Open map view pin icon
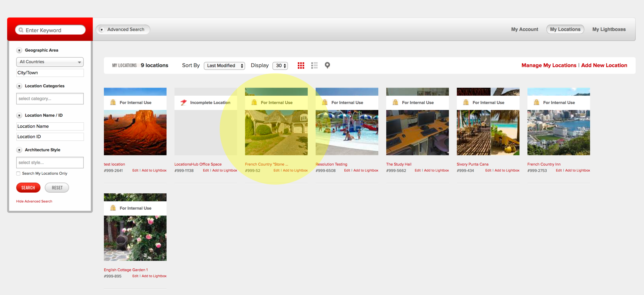The height and width of the screenshot is (295, 644). pyautogui.click(x=327, y=65)
